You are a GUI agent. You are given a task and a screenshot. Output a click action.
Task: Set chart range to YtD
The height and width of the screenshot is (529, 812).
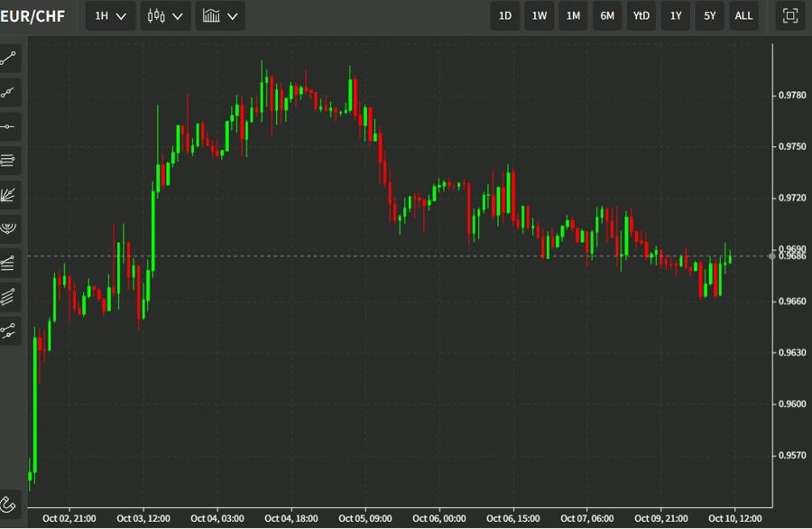641,16
